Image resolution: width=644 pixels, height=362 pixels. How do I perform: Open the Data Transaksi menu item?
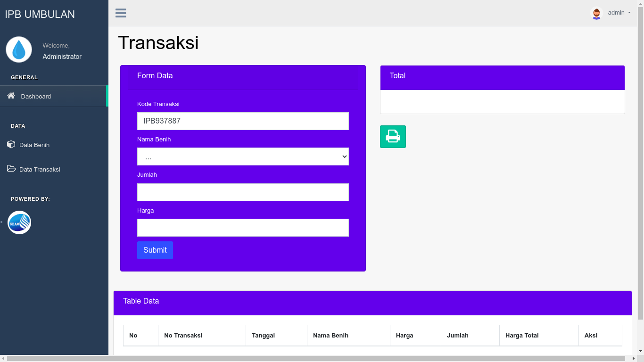40,169
